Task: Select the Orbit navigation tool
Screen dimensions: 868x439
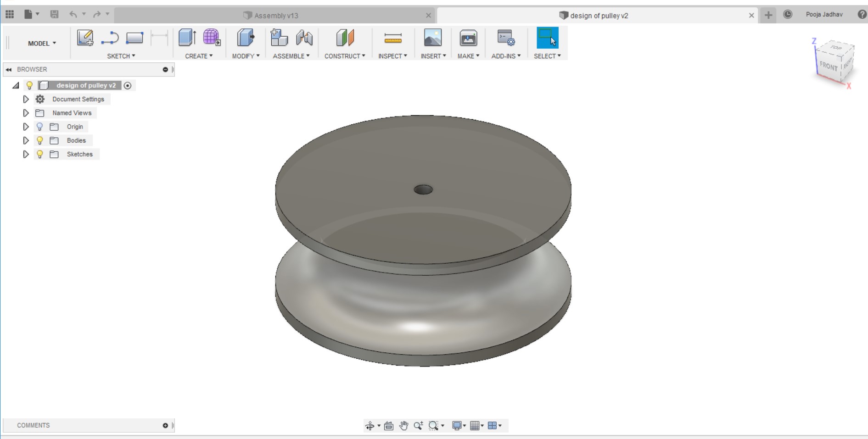Action: 370,426
